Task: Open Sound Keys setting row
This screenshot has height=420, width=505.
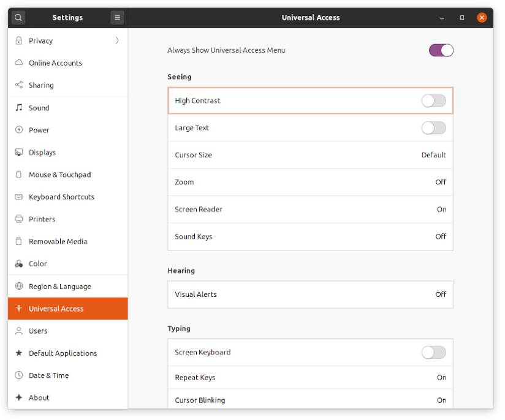Action: click(311, 236)
